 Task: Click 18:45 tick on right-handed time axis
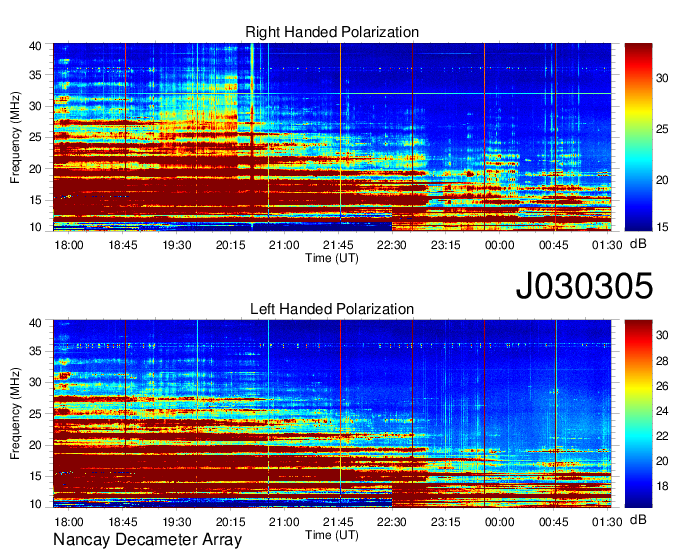click(123, 245)
